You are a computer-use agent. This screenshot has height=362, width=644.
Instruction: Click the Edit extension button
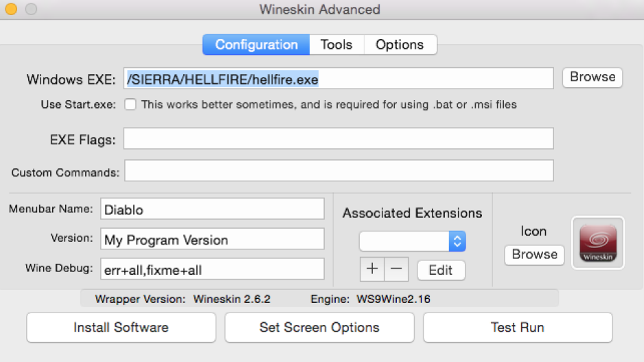coord(441,270)
